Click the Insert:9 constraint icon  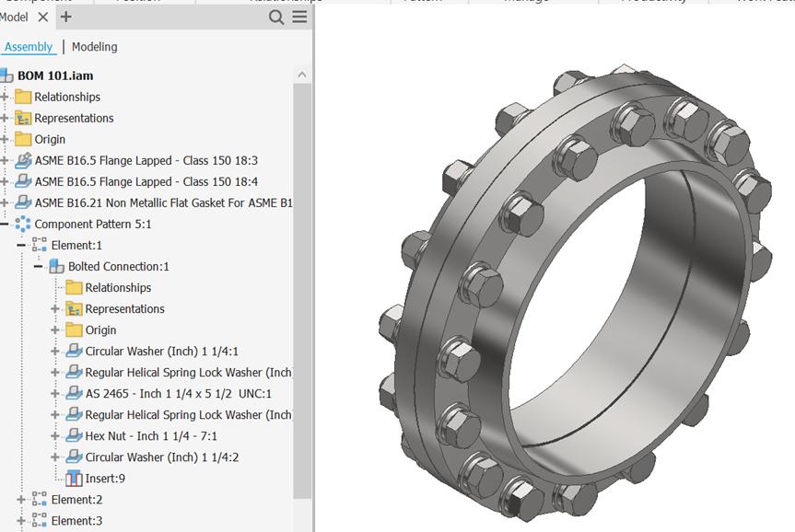tap(74, 479)
